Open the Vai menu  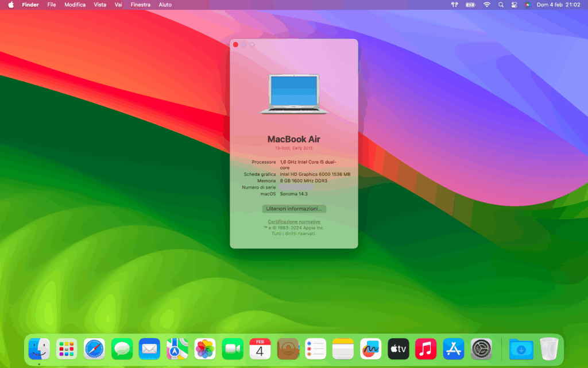118,5
